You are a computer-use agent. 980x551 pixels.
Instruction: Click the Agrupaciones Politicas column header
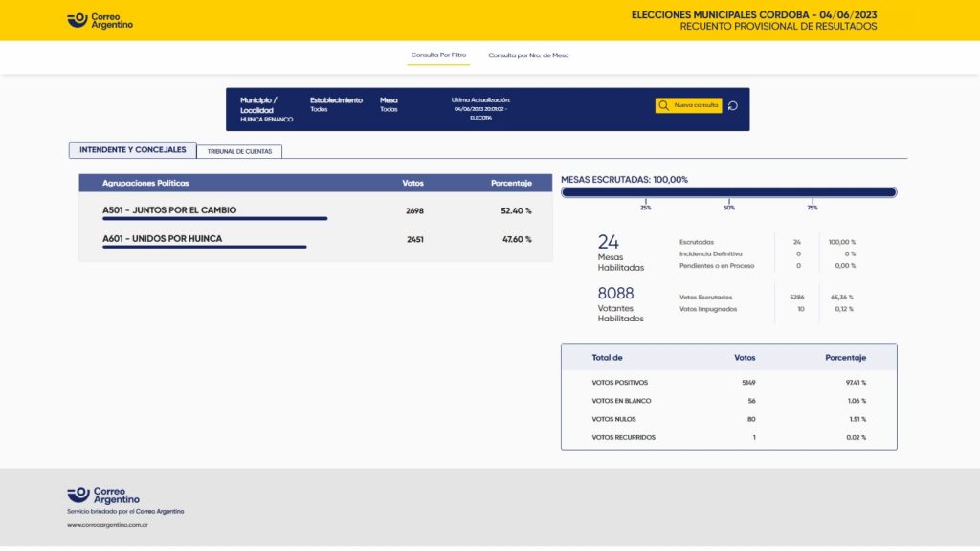pos(145,183)
